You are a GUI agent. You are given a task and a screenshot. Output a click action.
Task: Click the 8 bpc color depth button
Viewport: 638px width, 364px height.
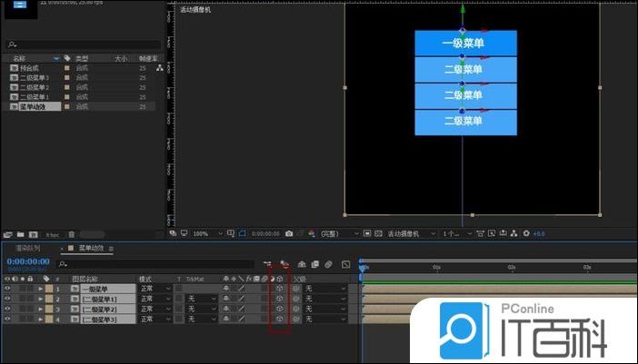click(x=53, y=234)
